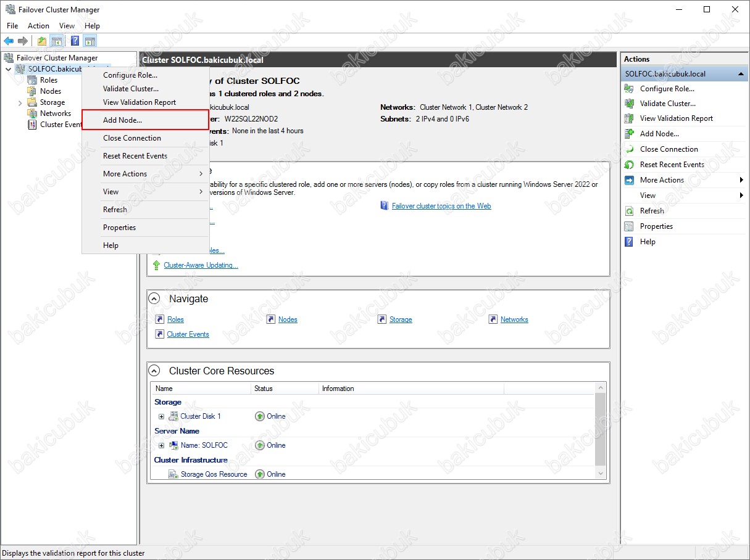Collapse the SOLFOC.bakicubuk.local Actions header arrow
The image size is (750, 560).
741,74
